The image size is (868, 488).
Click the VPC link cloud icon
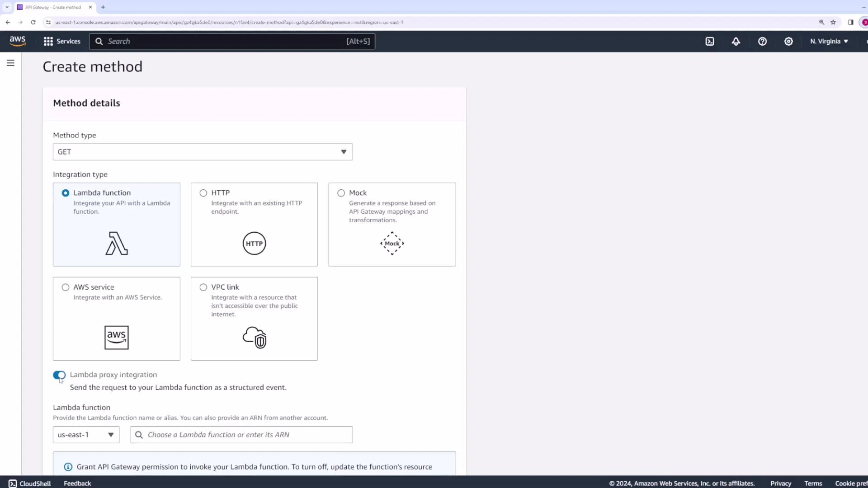point(254,338)
